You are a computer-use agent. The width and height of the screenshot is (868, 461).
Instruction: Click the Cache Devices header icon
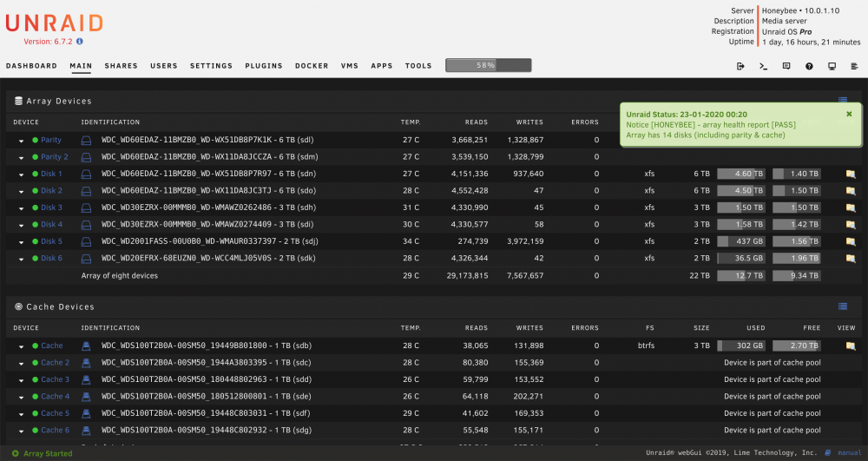click(x=18, y=306)
